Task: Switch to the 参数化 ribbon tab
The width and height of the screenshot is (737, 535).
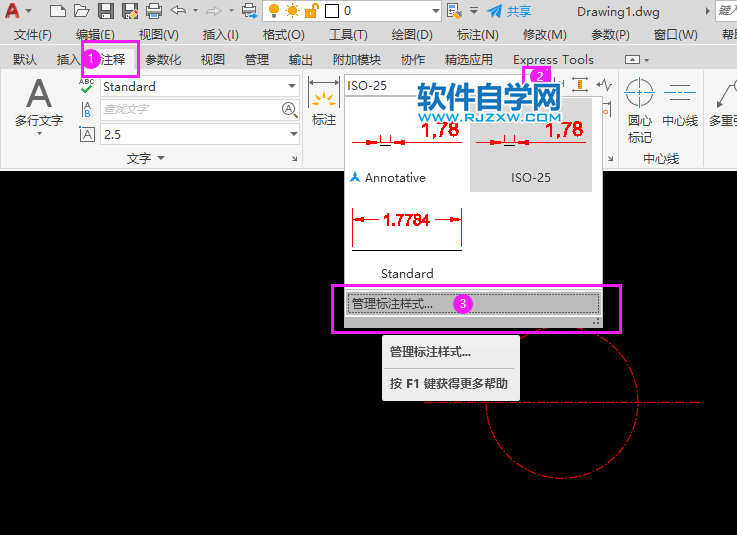Action: pos(163,60)
